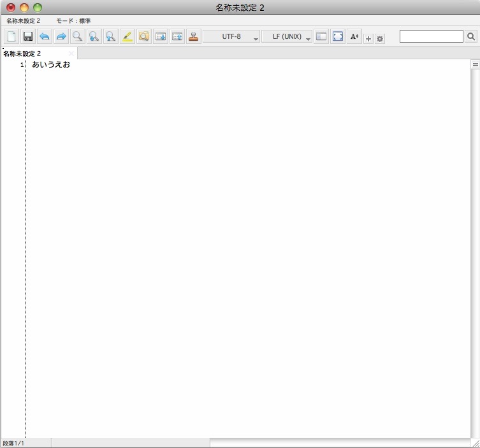The width and height of the screenshot is (480, 448).
Task: Close the 名称未設定 2 tab
Action: pyautogui.click(x=71, y=54)
